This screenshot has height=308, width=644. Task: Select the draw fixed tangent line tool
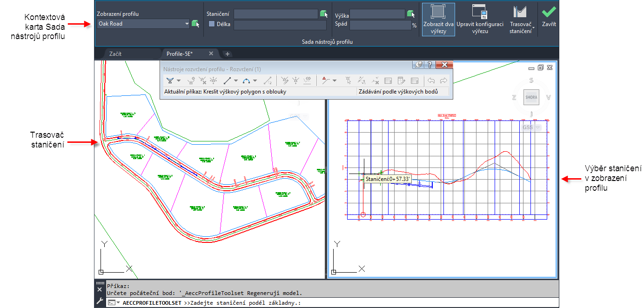click(228, 80)
